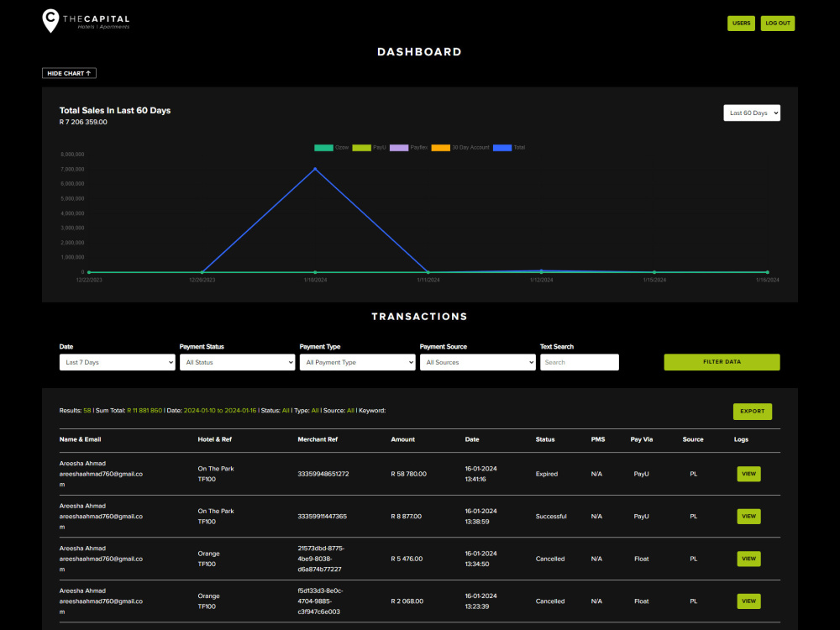
Task: Click the Sum Total R 11 881 860 value
Action: (144, 411)
